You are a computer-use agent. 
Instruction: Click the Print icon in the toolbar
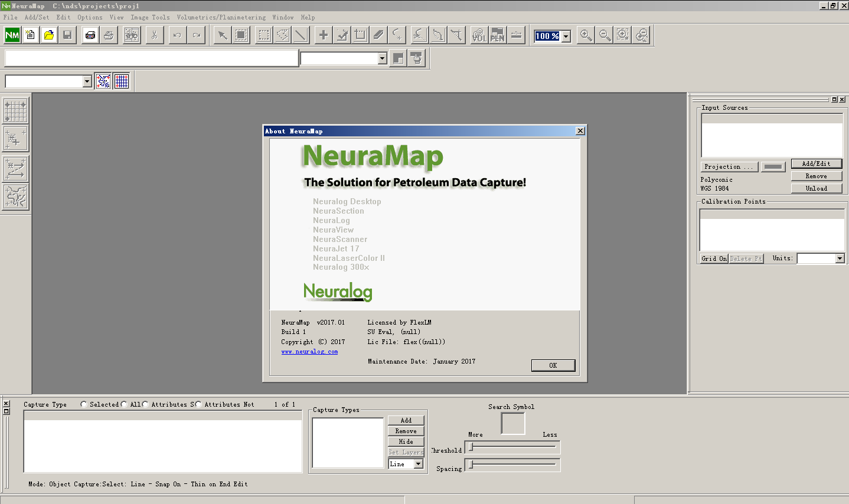tap(90, 35)
